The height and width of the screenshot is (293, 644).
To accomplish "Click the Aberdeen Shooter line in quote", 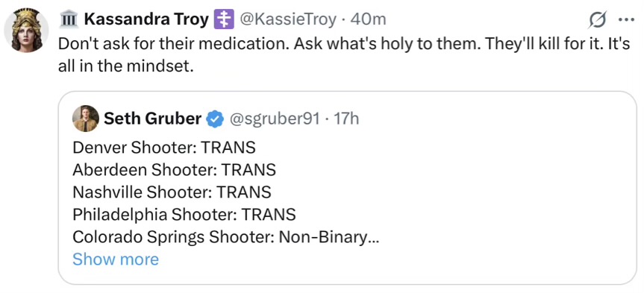I will pyautogui.click(x=174, y=169).
